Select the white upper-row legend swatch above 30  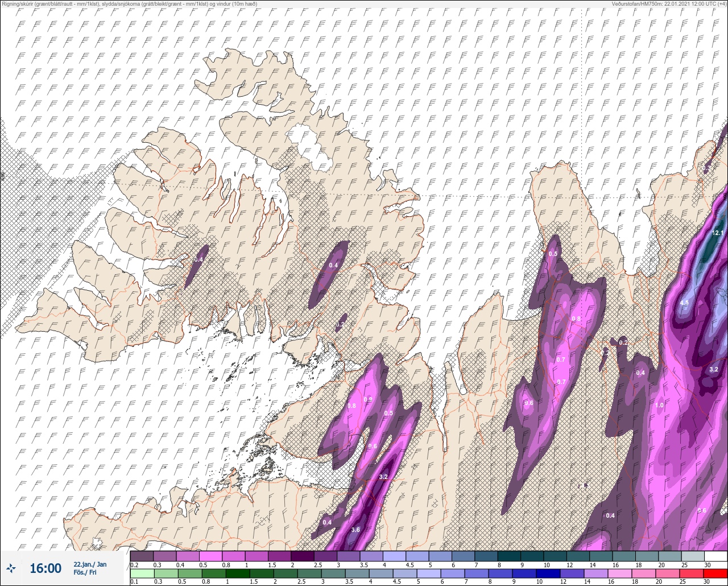coord(715,556)
